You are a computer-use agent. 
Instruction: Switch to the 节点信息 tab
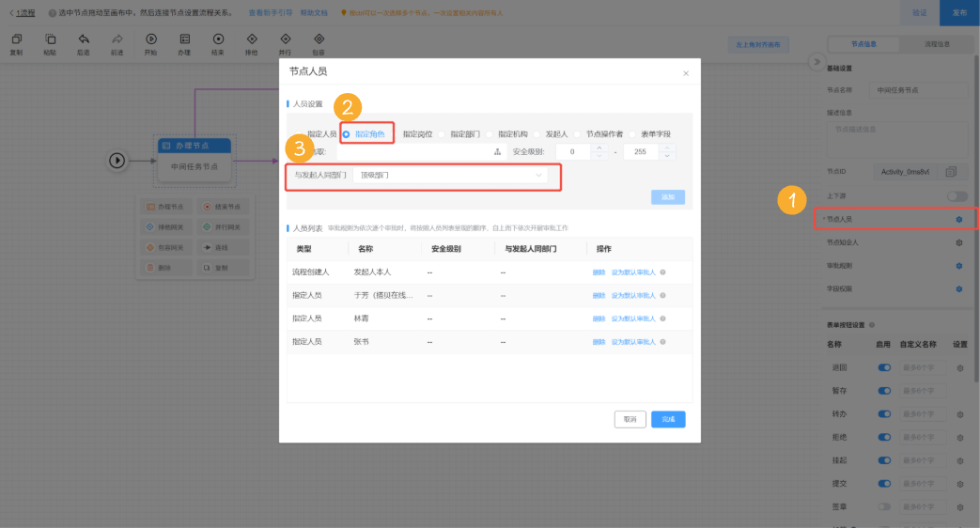point(863,44)
